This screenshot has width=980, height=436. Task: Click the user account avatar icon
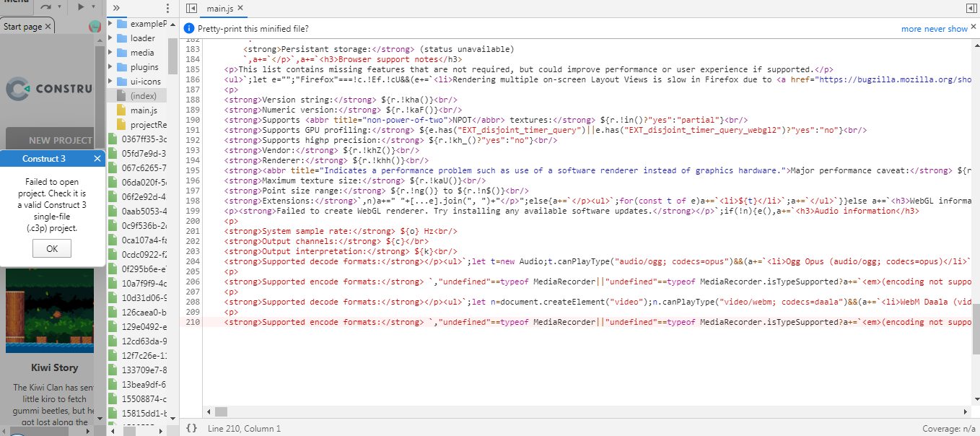(x=95, y=27)
